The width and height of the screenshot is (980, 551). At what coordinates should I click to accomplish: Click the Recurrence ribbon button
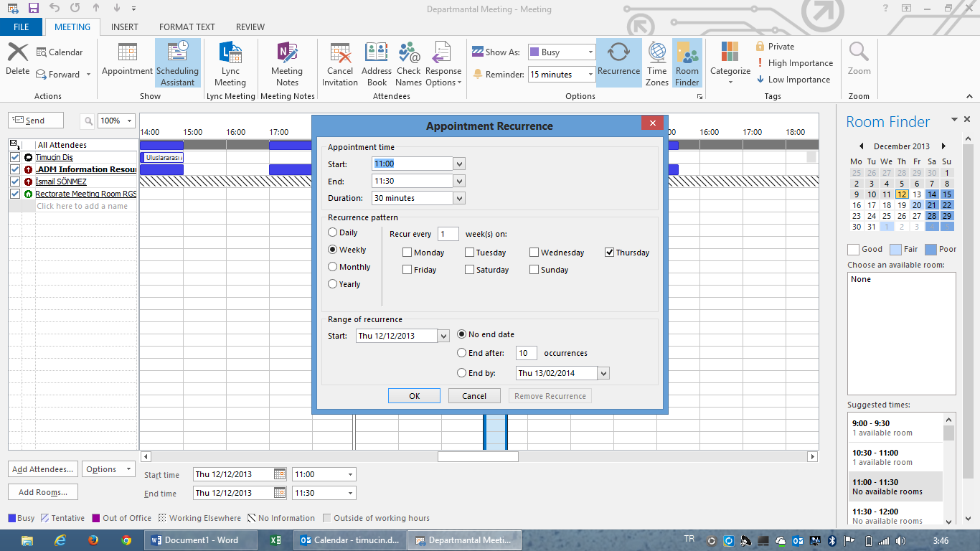click(618, 63)
